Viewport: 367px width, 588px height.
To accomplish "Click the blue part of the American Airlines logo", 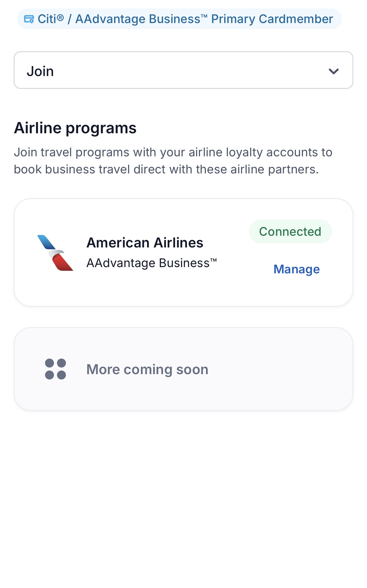I will pyautogui.click(x=46, y=242).
